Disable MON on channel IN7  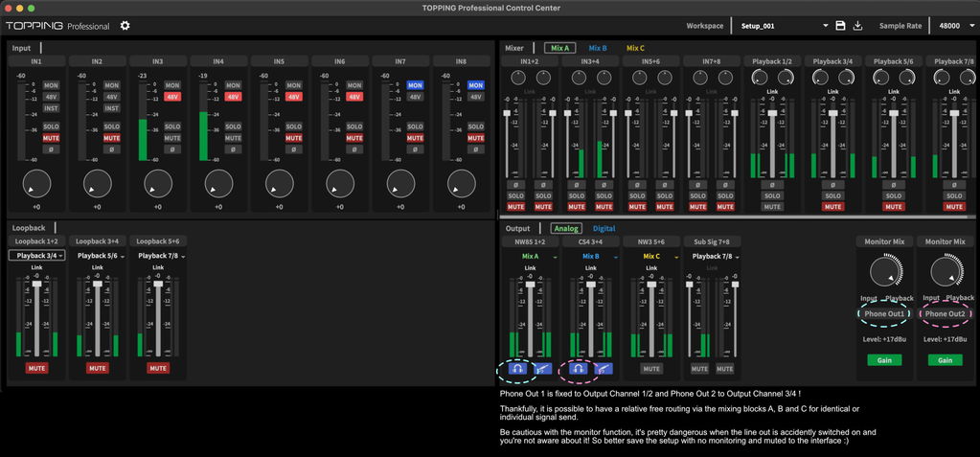[x=415, y=85]
